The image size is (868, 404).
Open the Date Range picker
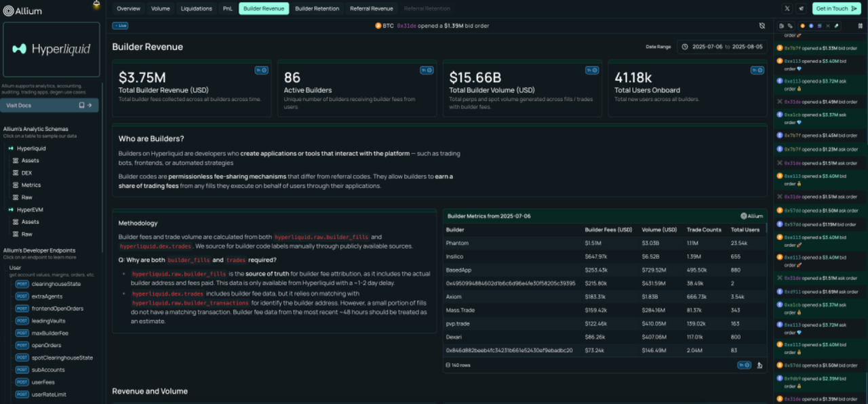(722, 47)
